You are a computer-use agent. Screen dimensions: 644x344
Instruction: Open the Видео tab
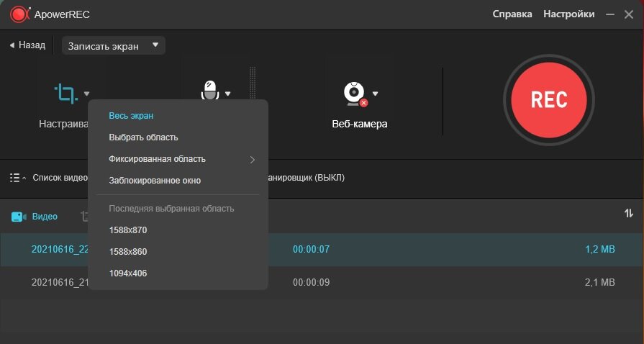(45, 217)
